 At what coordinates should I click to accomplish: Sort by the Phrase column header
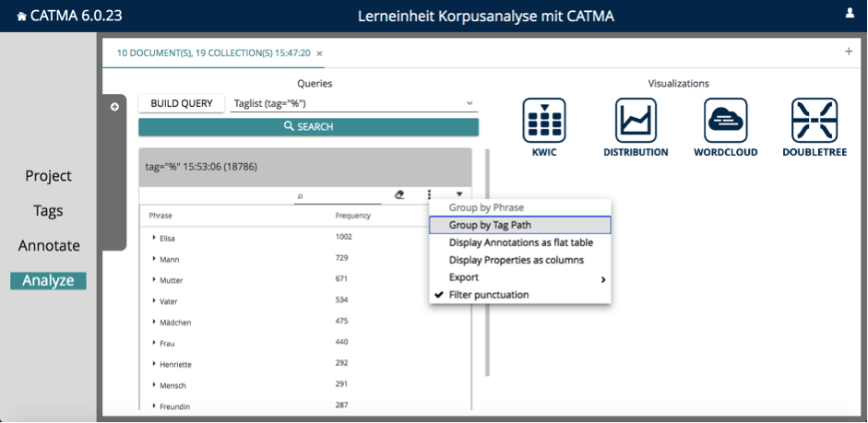[x=161, y=216]
